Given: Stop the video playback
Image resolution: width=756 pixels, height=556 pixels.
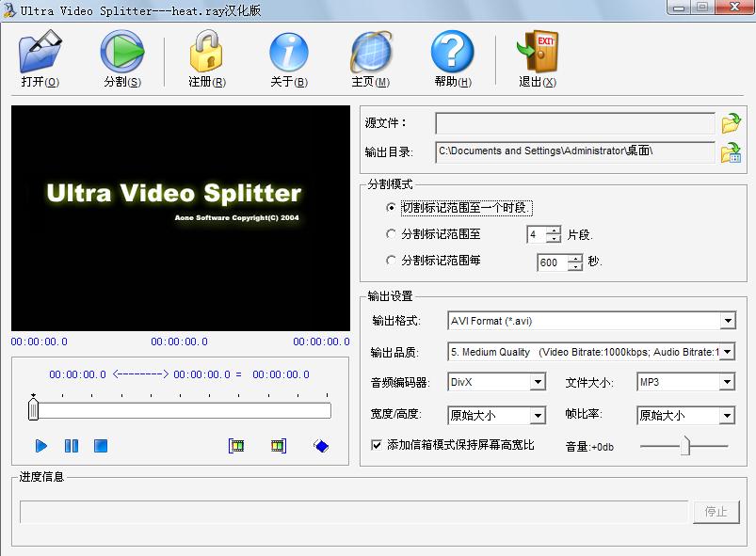Looking at the screenshot, I should pos(101,446).
